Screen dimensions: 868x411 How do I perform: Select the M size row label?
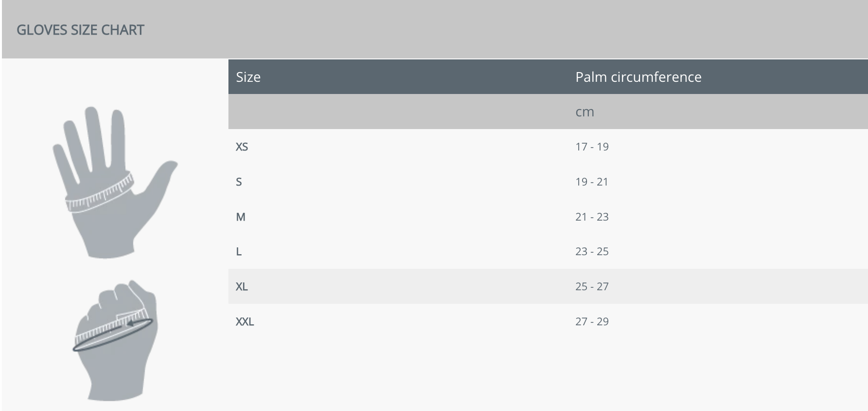point(241,217)
